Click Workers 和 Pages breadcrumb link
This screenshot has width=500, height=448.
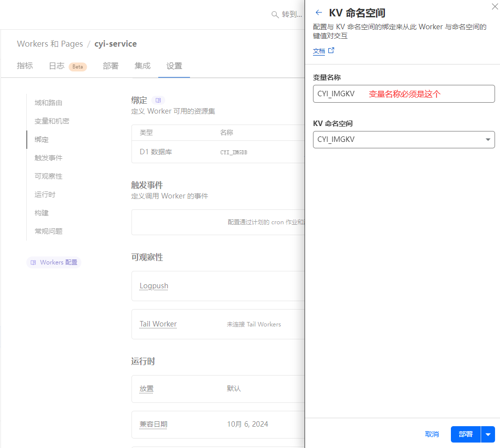50,44
